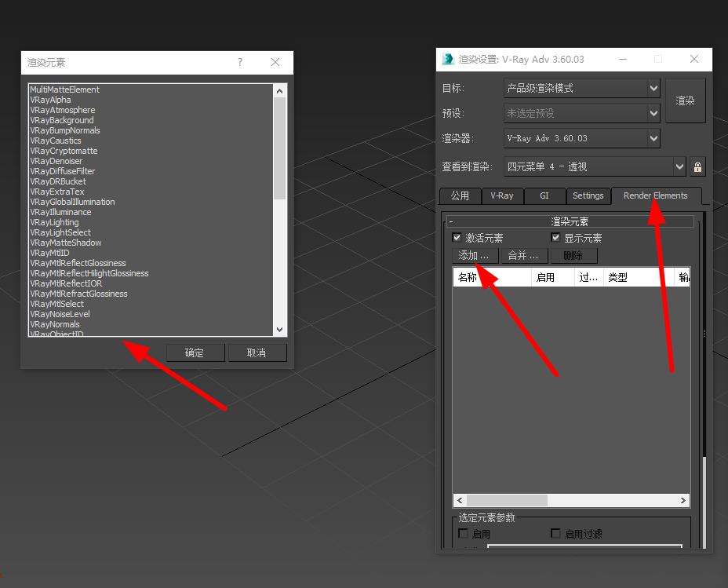This screenshot has height=588, width=728.
Task: Click the vertical scrollbar thumb in element list
Action: pos(279,148)
